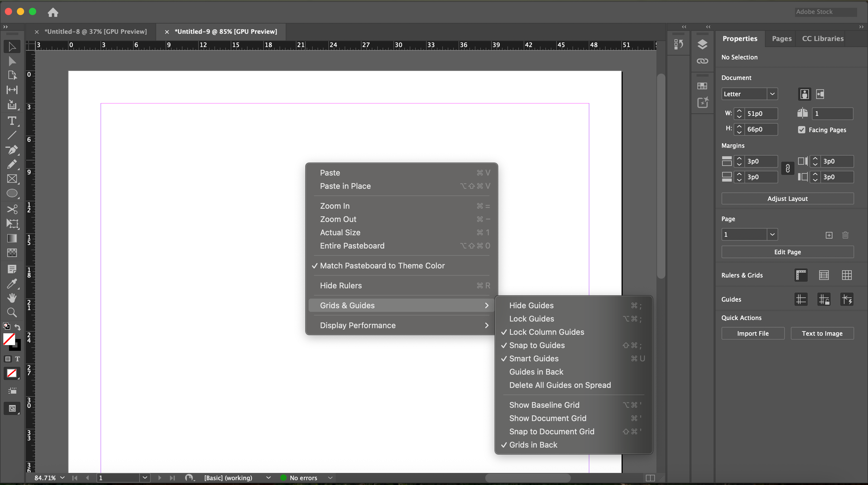
Task: Open the zoom percentage dropdown
Action: (62, 477)
